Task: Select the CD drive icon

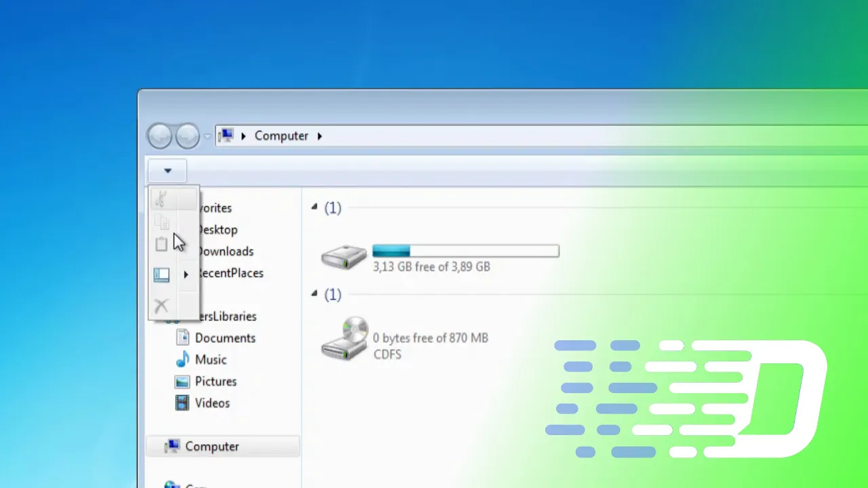Action: coord(344,339)
